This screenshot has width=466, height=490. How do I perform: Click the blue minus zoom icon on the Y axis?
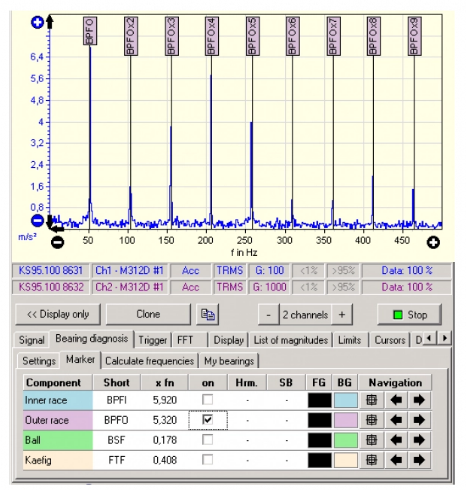point(37,221)
